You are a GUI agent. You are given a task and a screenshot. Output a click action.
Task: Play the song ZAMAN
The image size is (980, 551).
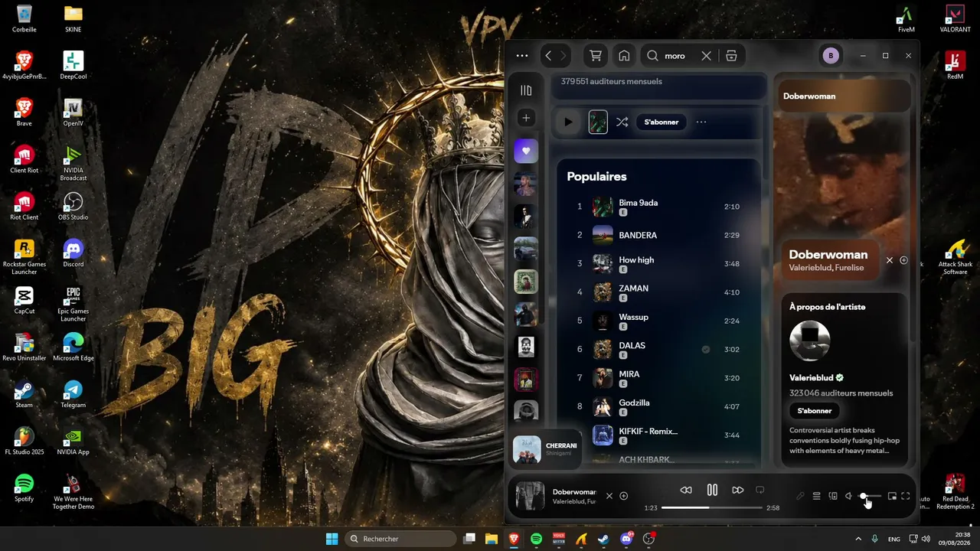tap(634, 289)
